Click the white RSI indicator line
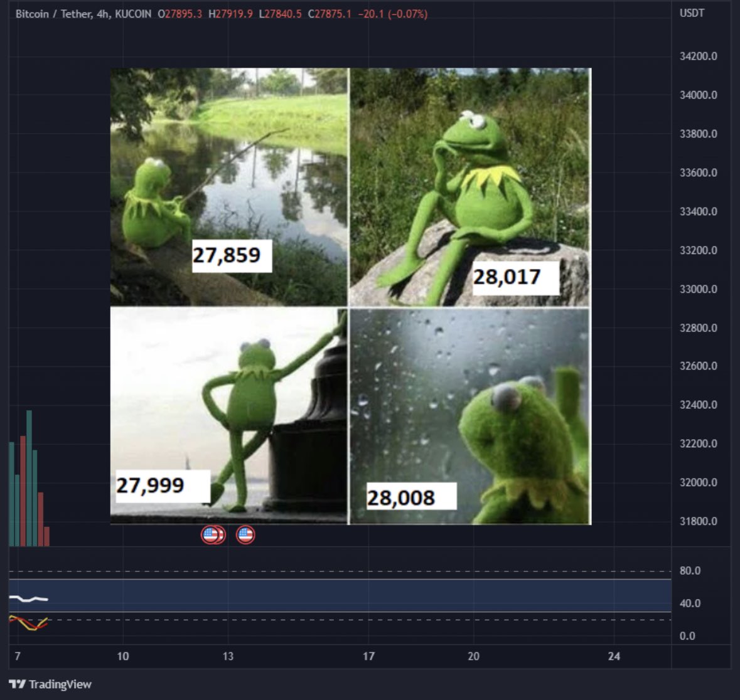 click(x=28, y=599)
